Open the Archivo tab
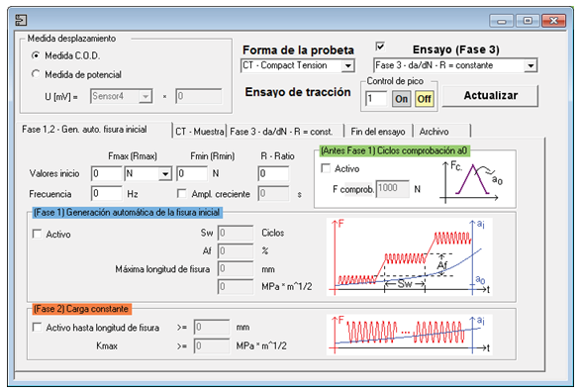Screen dimensions: 580x392 point(441,132)
